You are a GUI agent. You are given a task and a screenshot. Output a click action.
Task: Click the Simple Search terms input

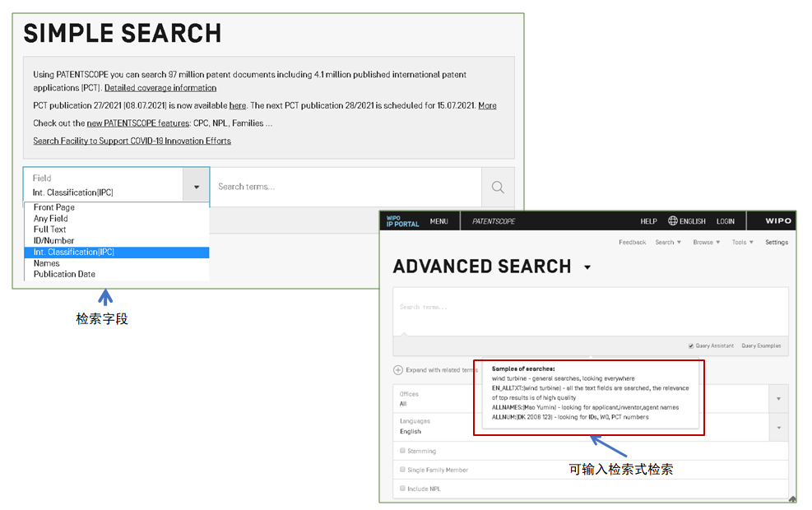tap(346, 187)
